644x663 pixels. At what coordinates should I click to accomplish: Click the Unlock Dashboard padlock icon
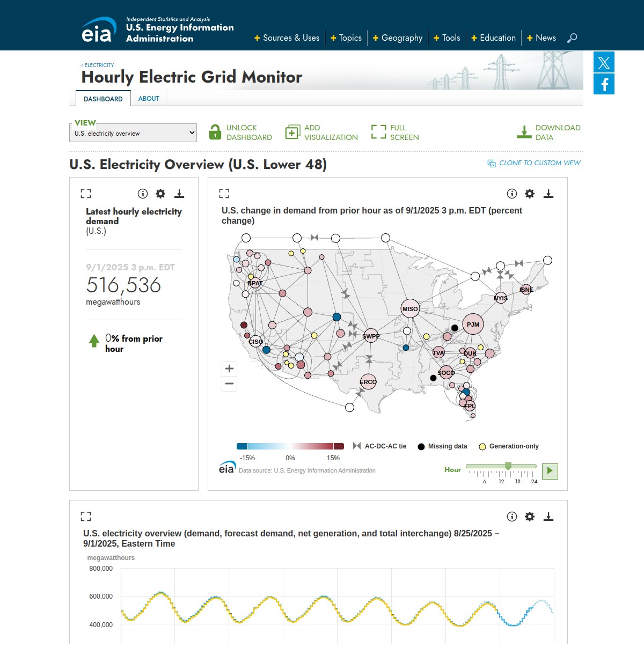click(x=215, y=132)
